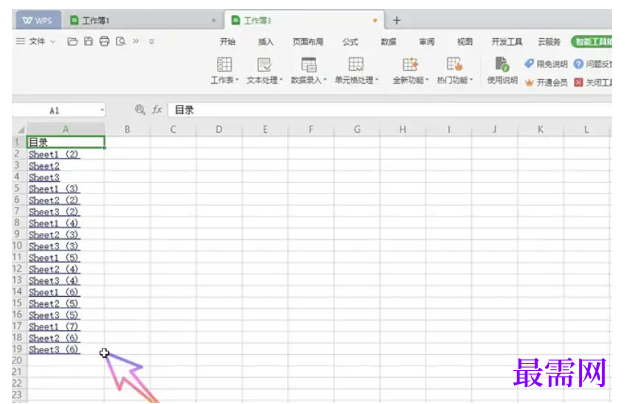Open the Sheet2 (4) hyperlink
Image resolution: width=625 pixels, height=404 pixels.
click(54, 269)
